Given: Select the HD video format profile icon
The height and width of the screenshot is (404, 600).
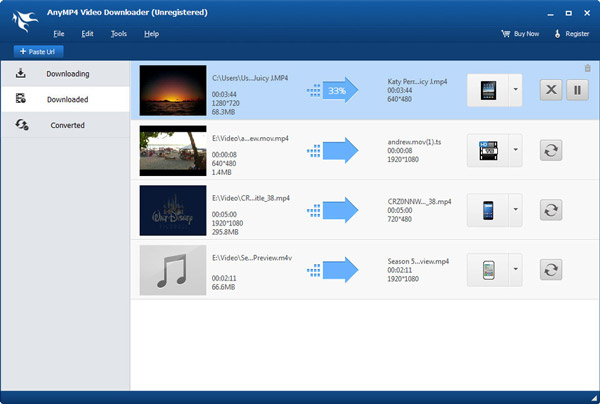Looking at the screenshot, I should pos(488,150).
